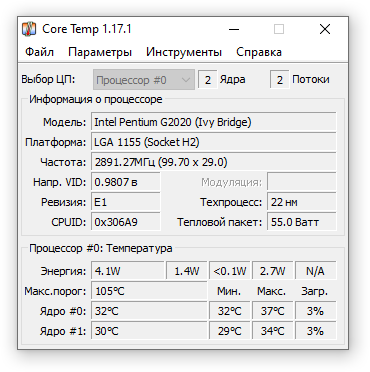Open the Параметры menu
370x372 pixels.
click(100, 52)
